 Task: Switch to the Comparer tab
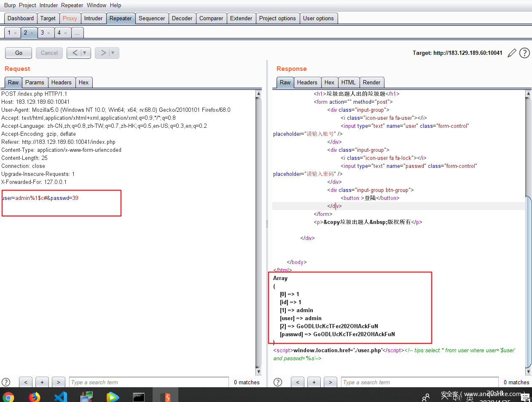click(211, 18)
